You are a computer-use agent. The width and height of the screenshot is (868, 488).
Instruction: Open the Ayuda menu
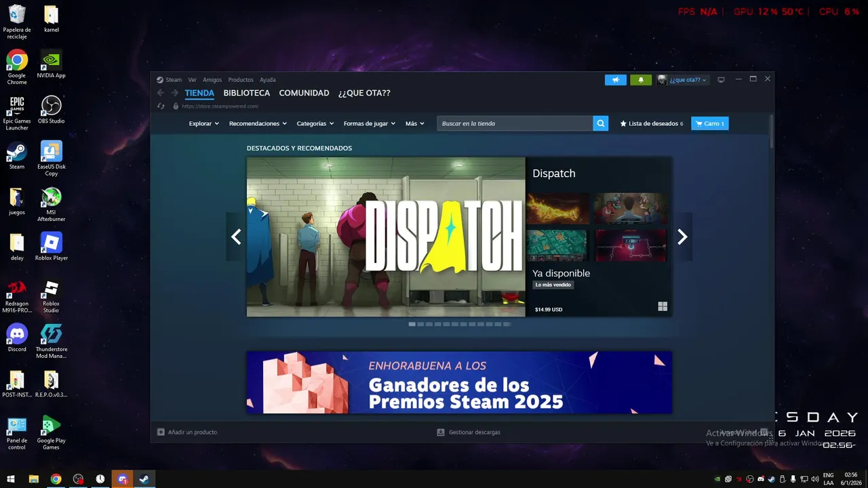click(267, 80)
